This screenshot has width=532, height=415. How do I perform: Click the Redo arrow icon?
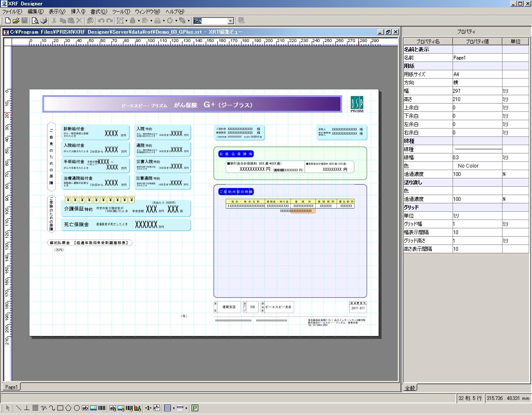coord(110,20)
